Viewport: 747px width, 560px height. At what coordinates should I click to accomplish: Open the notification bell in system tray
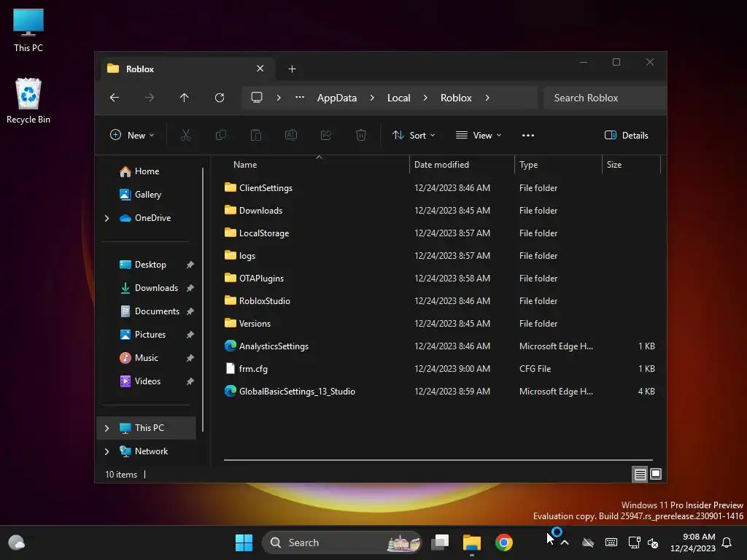(727, 542)
